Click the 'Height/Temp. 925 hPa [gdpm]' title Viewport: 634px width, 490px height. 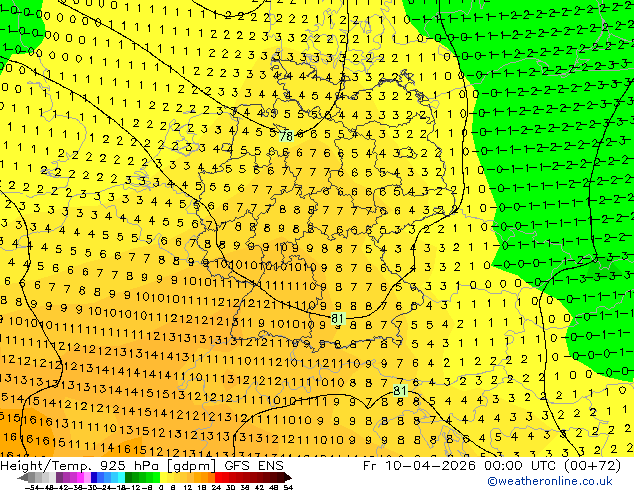point(109,466)
